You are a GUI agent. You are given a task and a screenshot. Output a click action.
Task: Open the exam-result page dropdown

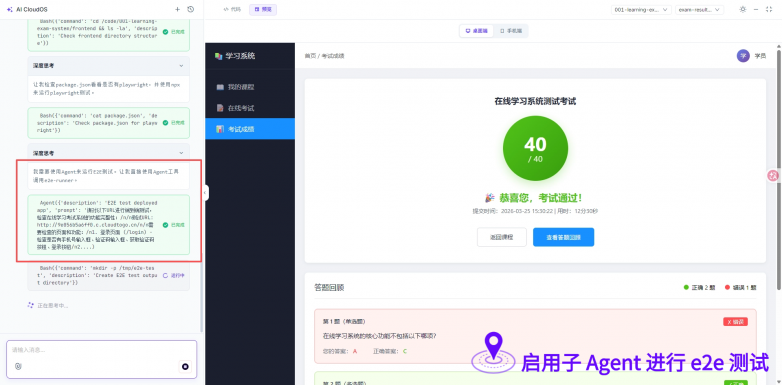click(699, 9)
